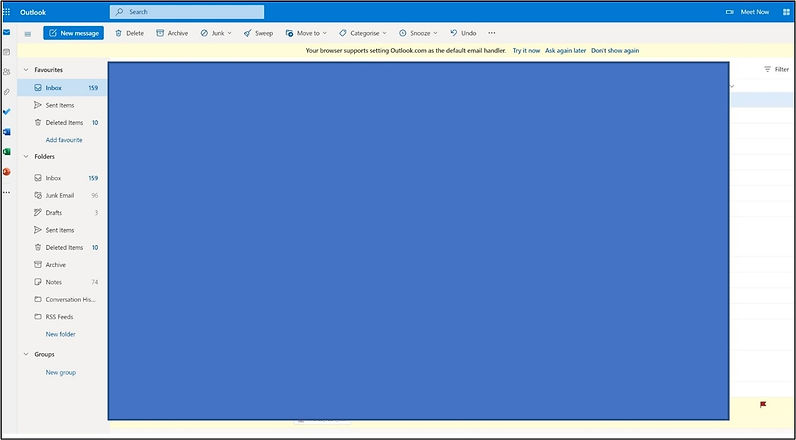Open the Files paperclip icon
Image resolution: width=796 pixels, height=440 pixels.
[7, 92]
